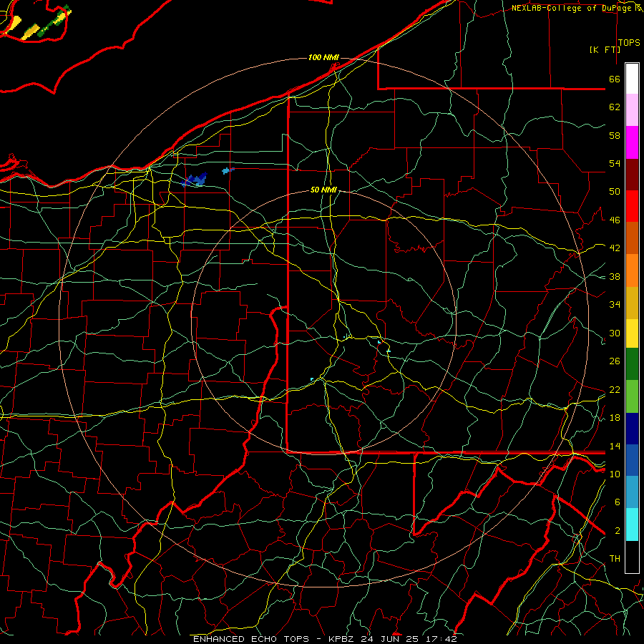Click the legend value "58"
The image size is (644, 644).
coord(615,135)
